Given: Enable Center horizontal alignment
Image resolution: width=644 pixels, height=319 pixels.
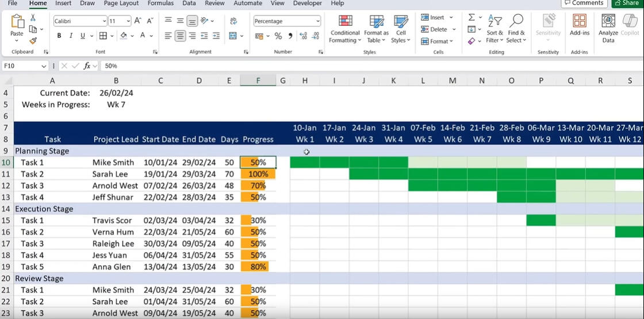Looking at the screenshot, I should (181, 36).
